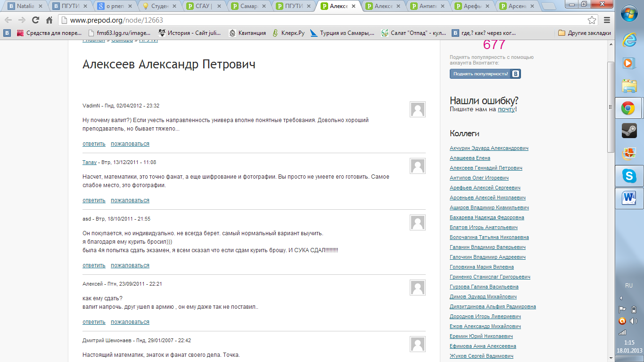The height and width of the screenshot is (362, 644).
Task: Open the Windows Start orb
Action: (629, 14)
